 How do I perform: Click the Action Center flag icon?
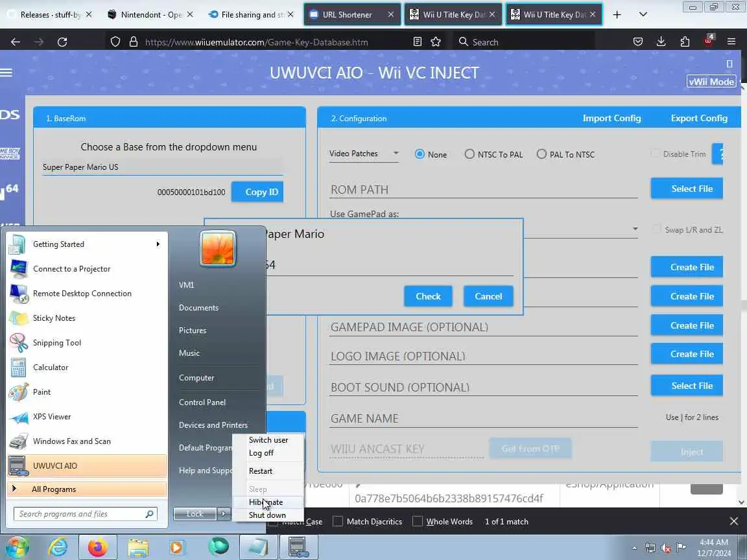[681, 547]
